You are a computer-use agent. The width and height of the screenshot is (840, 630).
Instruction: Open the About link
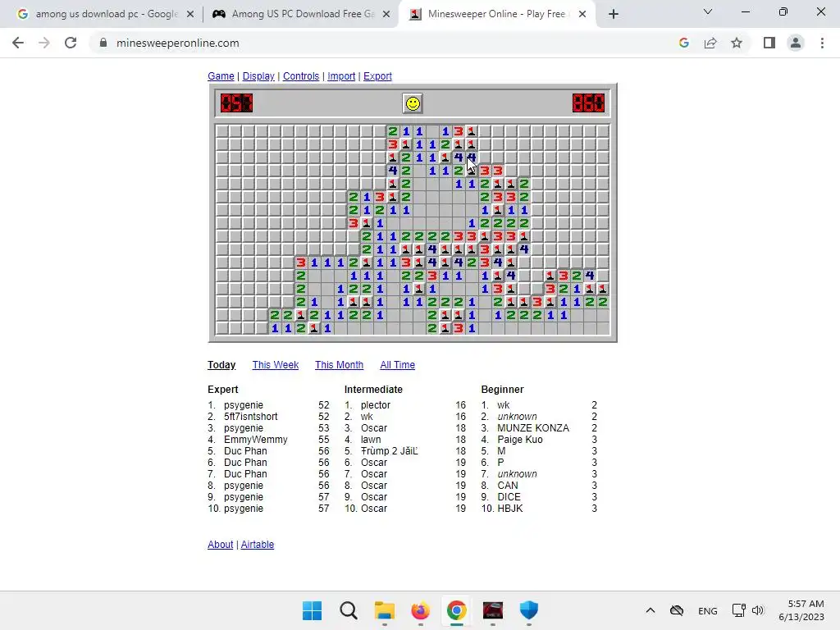220,545
